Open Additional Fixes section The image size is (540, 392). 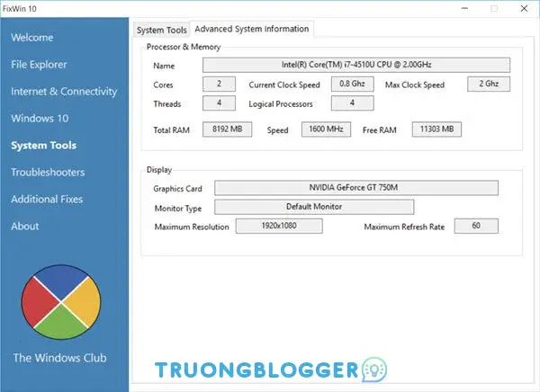(47, 199)
